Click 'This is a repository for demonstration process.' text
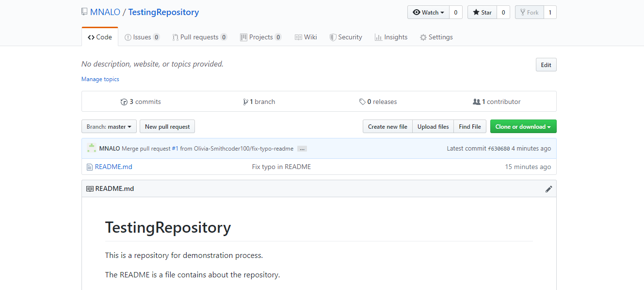Viewport: 644px width, 290px height. click(x=184, y=255)
